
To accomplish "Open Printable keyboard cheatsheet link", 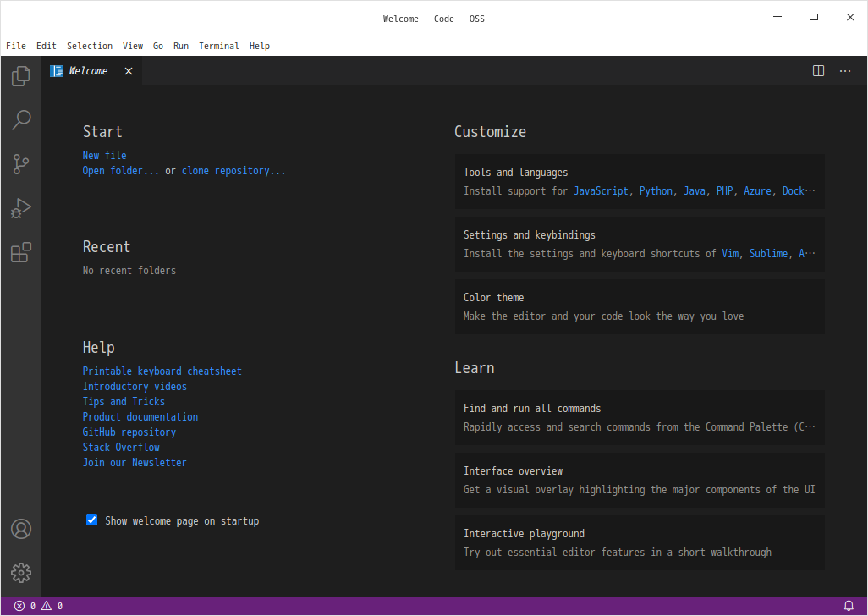I will [x=162, y=371].
